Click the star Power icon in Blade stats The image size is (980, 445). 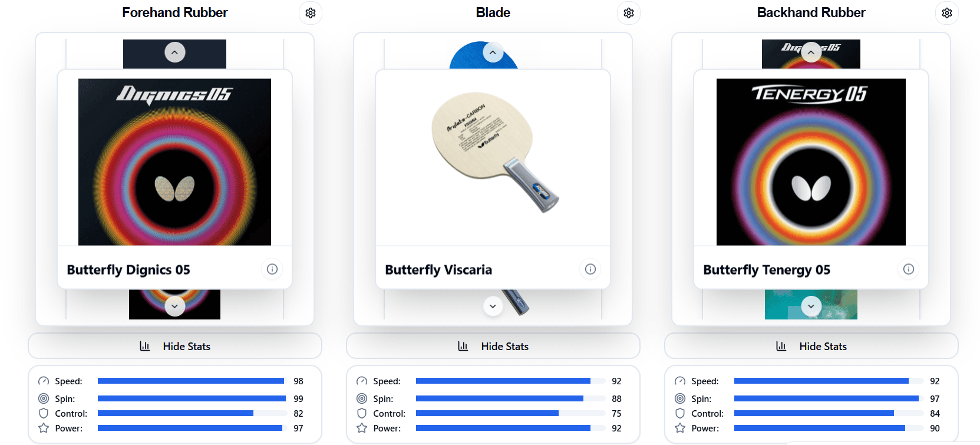coord(361,428)
